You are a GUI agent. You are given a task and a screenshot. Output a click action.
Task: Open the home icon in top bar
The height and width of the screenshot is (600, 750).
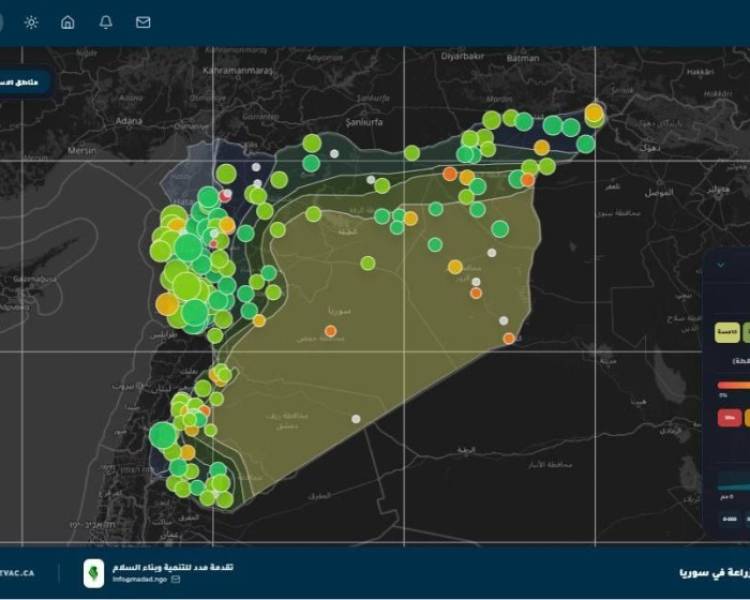(x=68, y=22)
